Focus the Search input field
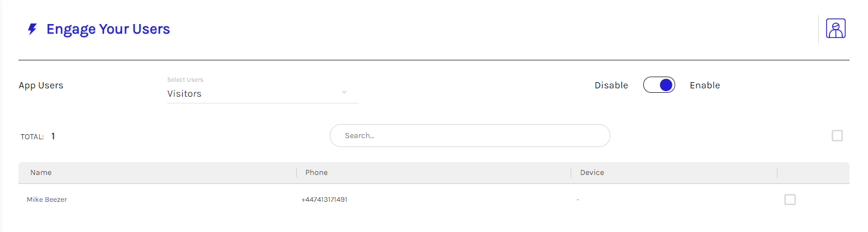 click(469, 136)
